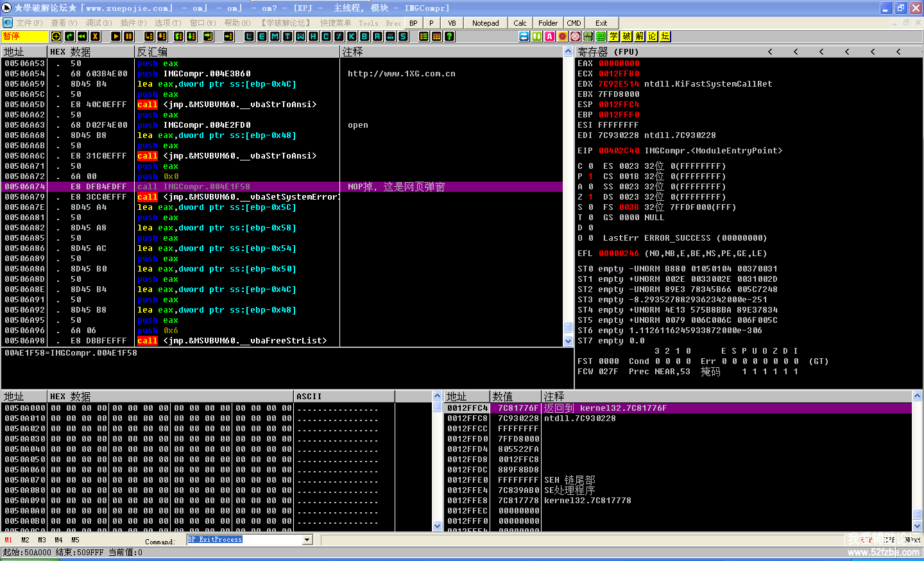Image resolution: width=924 pixels, height=561 pixels.
Task: Open the Executable modules E window
Action: point(262,37)
